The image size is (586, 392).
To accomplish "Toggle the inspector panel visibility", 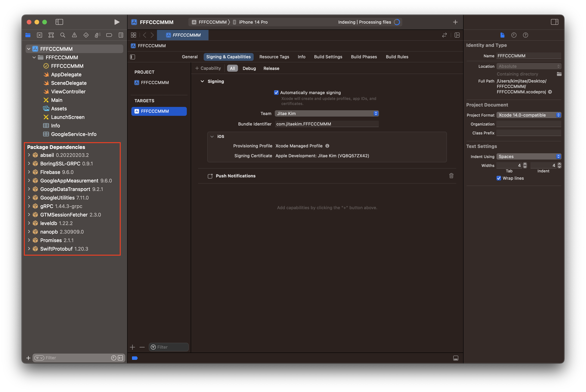I will (554, 22).
